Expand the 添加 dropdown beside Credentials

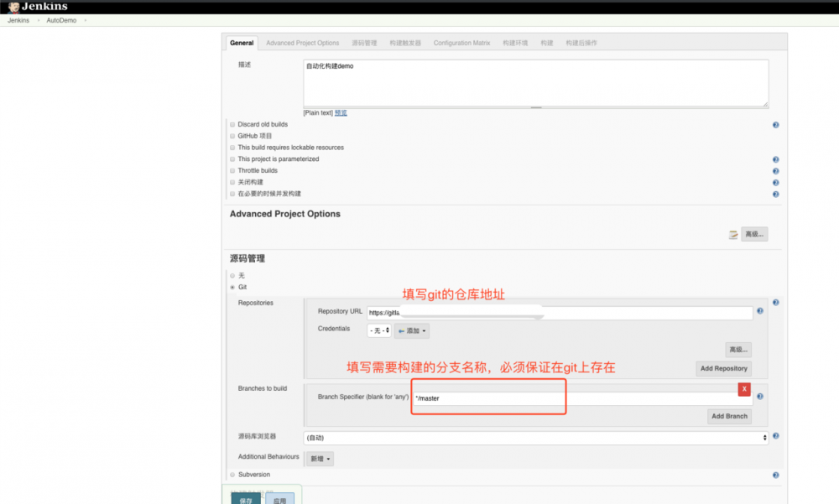410,330
